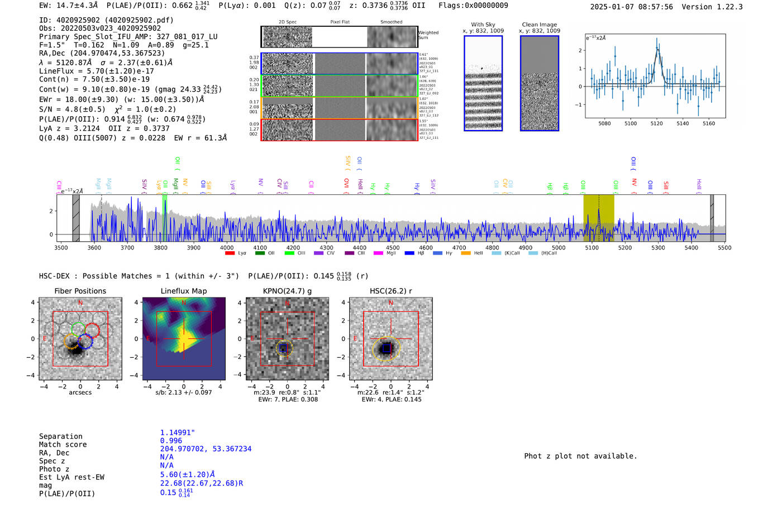Click the s/b: 2.13 +/- 0.097 caption

coord(184,392)
